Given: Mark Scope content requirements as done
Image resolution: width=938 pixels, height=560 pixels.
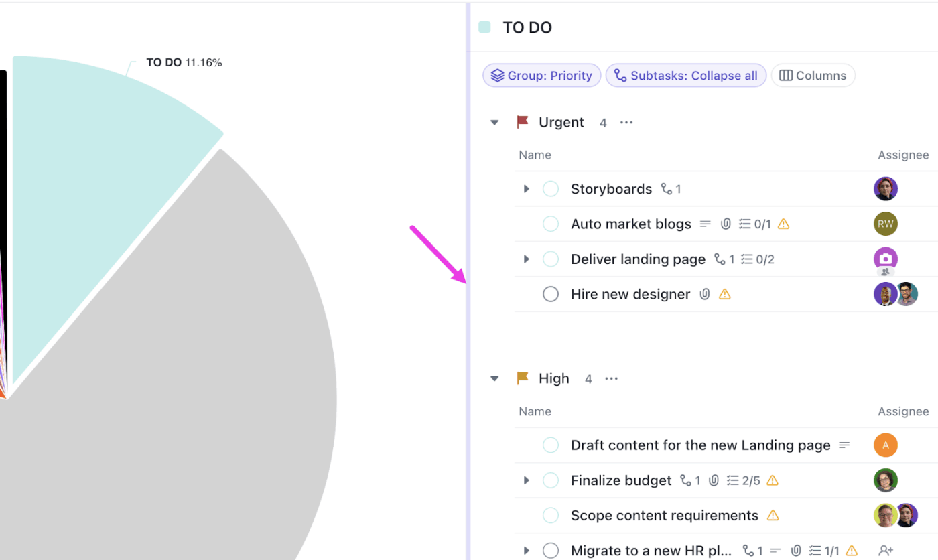Looking at the screenshot, I should (550, 515).
